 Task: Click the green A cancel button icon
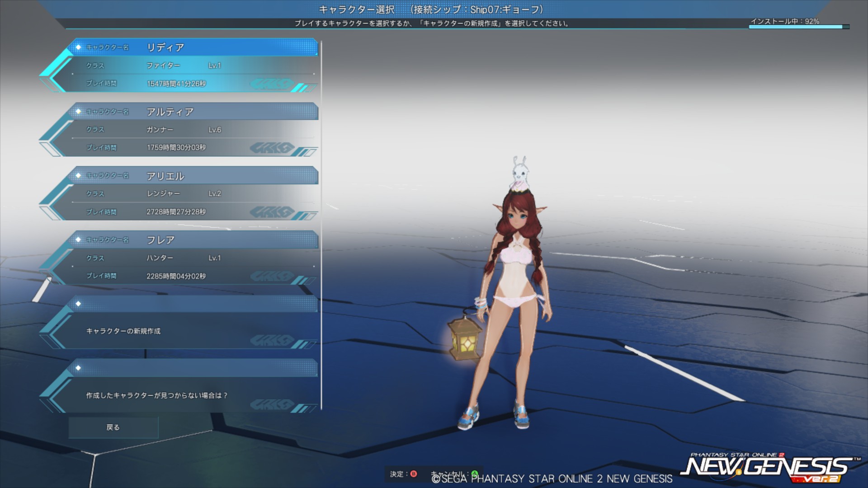[x=475, y=474]
